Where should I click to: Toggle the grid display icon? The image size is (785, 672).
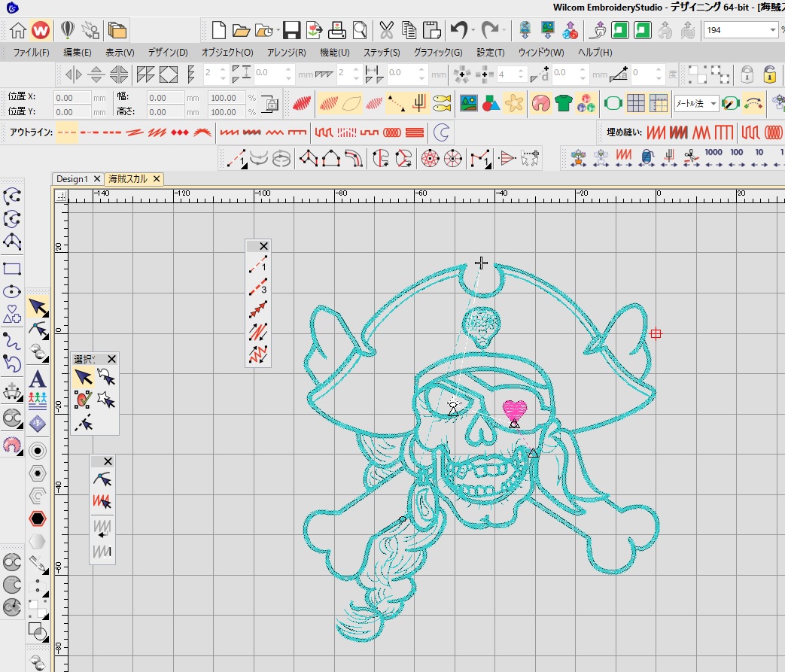click(x=636, y=104)
